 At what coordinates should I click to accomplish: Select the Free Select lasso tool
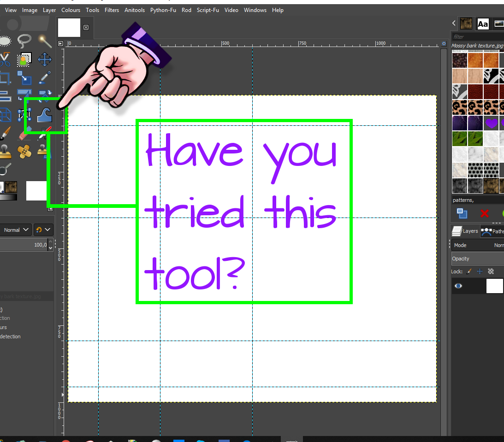click(24, 41)
